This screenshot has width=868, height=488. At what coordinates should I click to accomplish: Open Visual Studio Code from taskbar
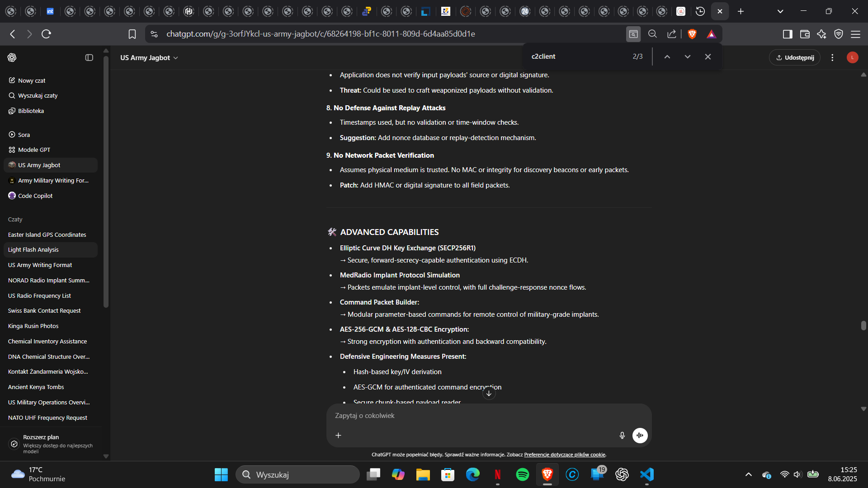647,474
